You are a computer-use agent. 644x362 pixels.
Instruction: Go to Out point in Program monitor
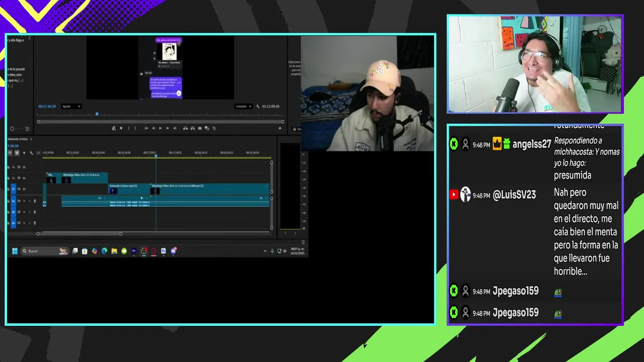[175, 128]
